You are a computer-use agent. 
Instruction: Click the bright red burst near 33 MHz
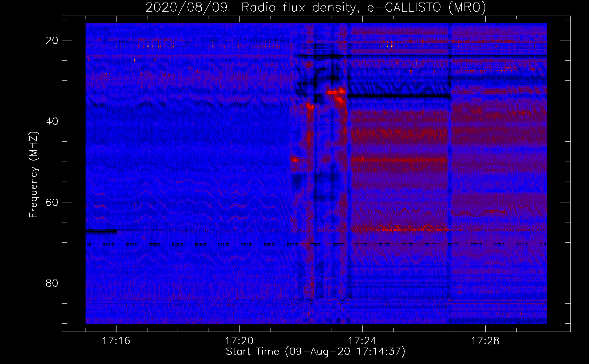[x=337, y=92]
